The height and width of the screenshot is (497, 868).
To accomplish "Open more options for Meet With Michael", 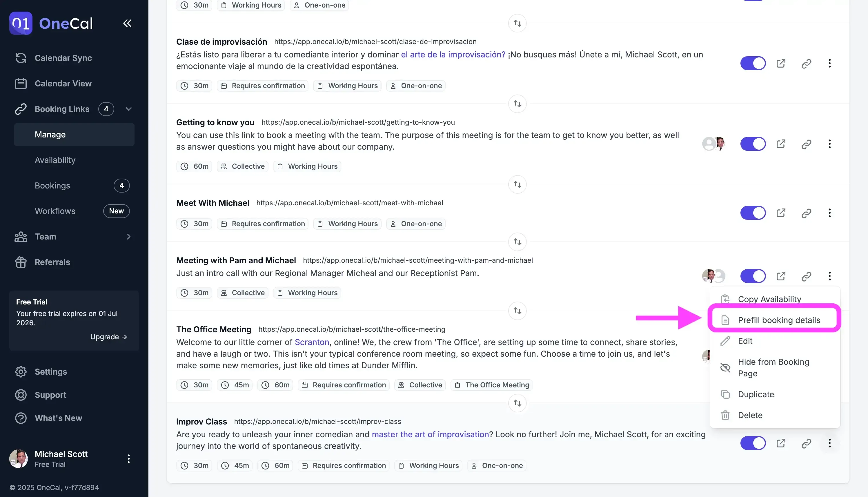I will coord(829,213).
